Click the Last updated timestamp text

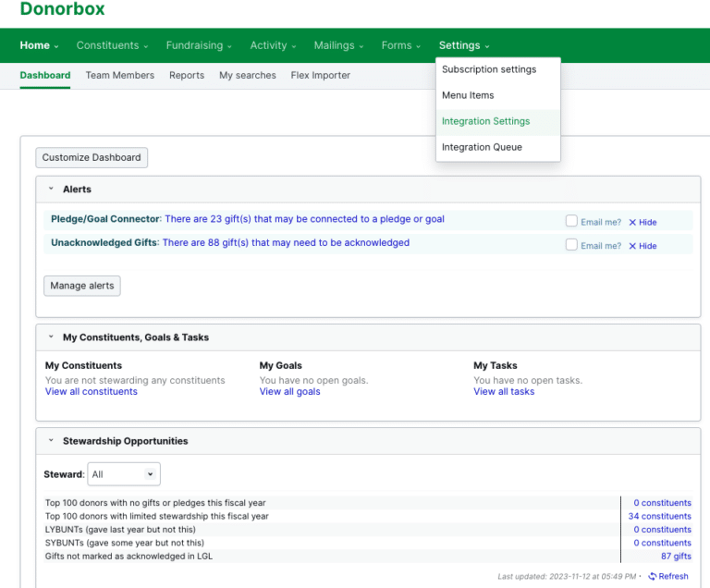[x=567, y=576]
